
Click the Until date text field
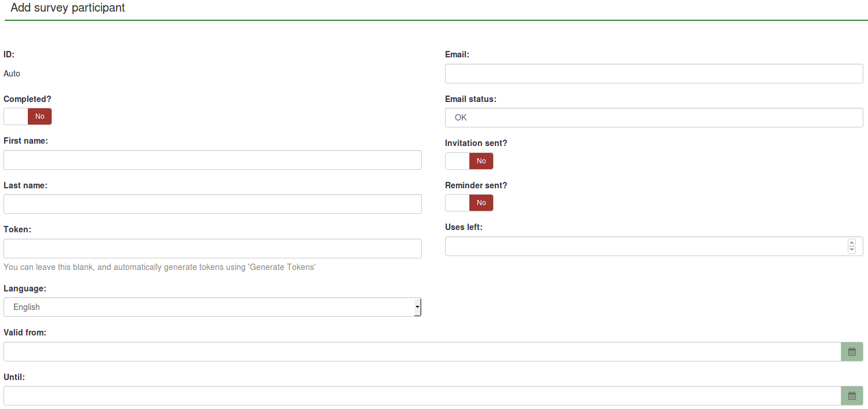click(422, 396)
